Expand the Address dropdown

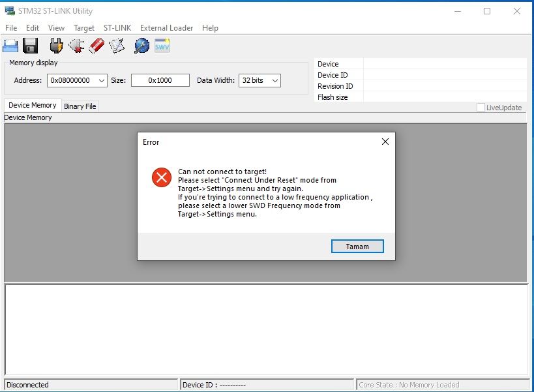pyautogui.click(x=102, y=81)
